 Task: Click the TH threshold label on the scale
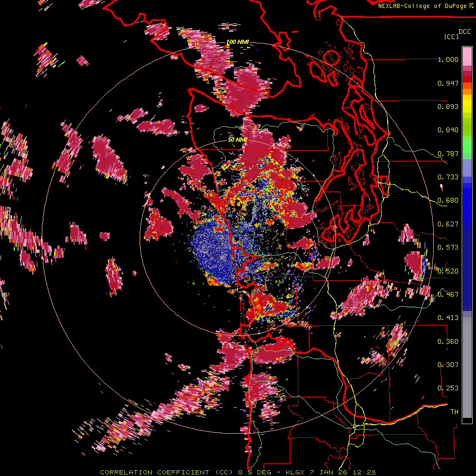coord(454,411)
